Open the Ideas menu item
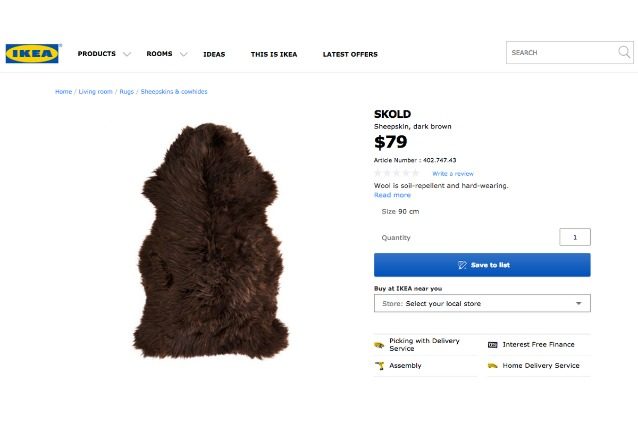Viewport: 638px width, 426px height. click(x=214, y=54)
